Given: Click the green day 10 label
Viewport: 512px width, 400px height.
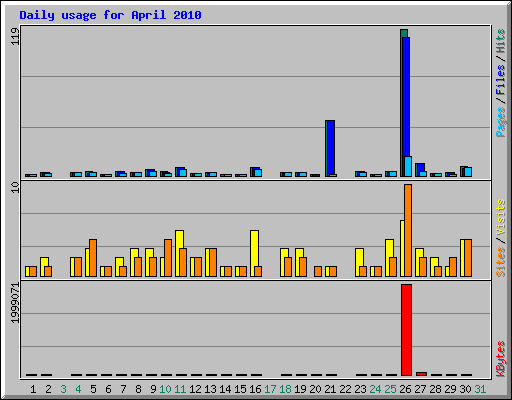Looking at the screenshot, I should (x=165, y=389).
